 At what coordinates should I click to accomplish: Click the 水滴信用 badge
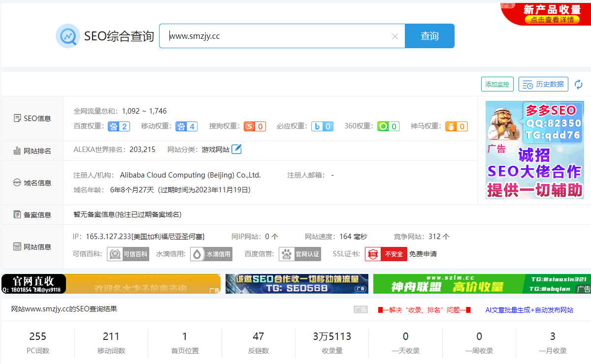pyautogui.click(x=211, y=254)
